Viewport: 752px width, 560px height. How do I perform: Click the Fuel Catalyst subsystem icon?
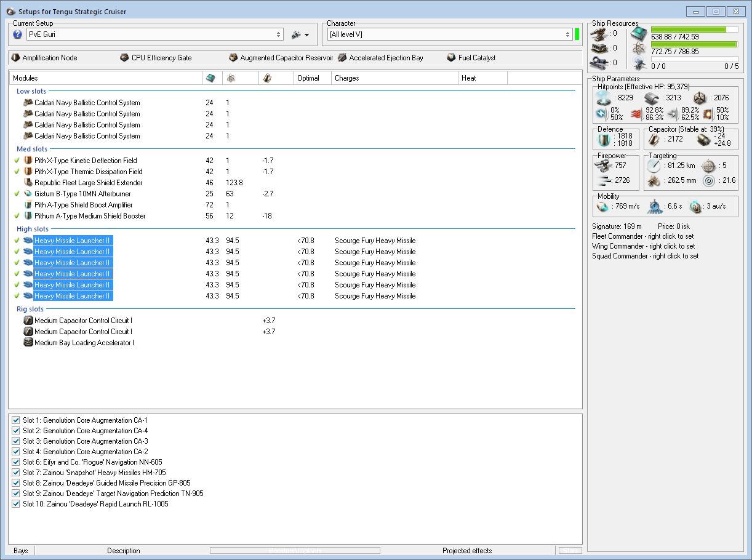coord(452,57)
